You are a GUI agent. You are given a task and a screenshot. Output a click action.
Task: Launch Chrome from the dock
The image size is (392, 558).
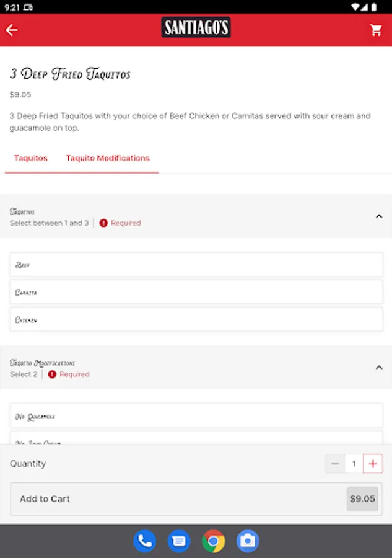(213, 541)
